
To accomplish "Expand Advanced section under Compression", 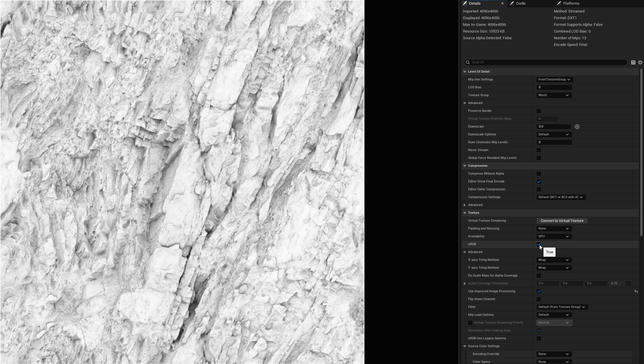I will coord(465,205).
